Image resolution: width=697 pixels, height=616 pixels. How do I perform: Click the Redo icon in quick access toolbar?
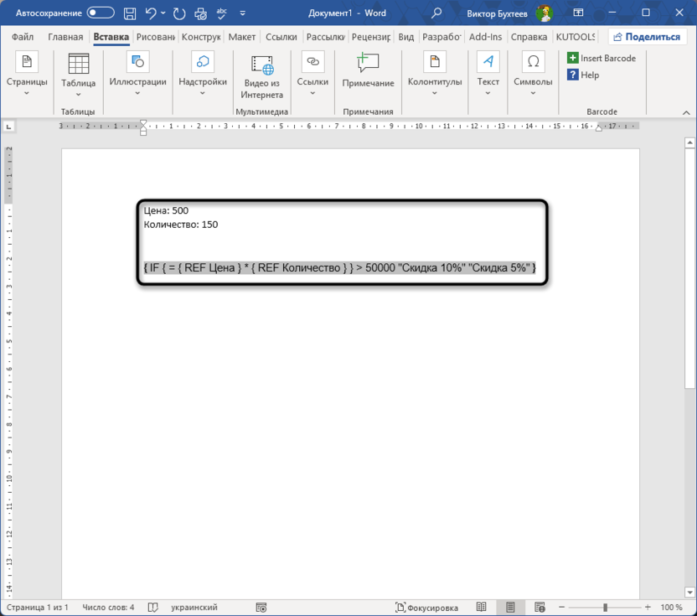(x=179, y=13)
